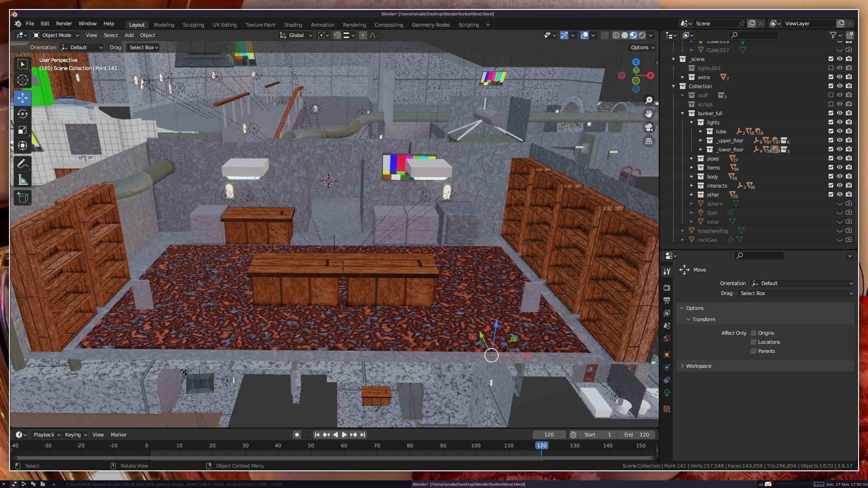Uncheck the bunker_full collection checkbox
The image size is (868, 488).
830,113
